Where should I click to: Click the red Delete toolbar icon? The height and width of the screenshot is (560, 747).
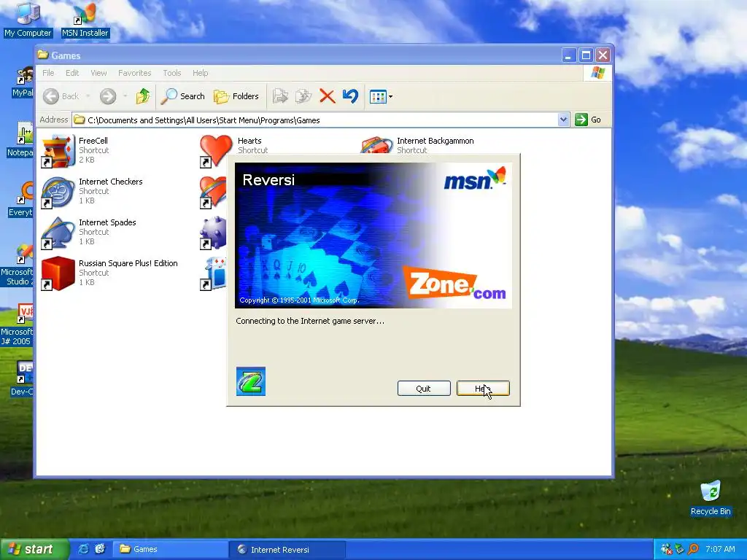pos(328,96)
